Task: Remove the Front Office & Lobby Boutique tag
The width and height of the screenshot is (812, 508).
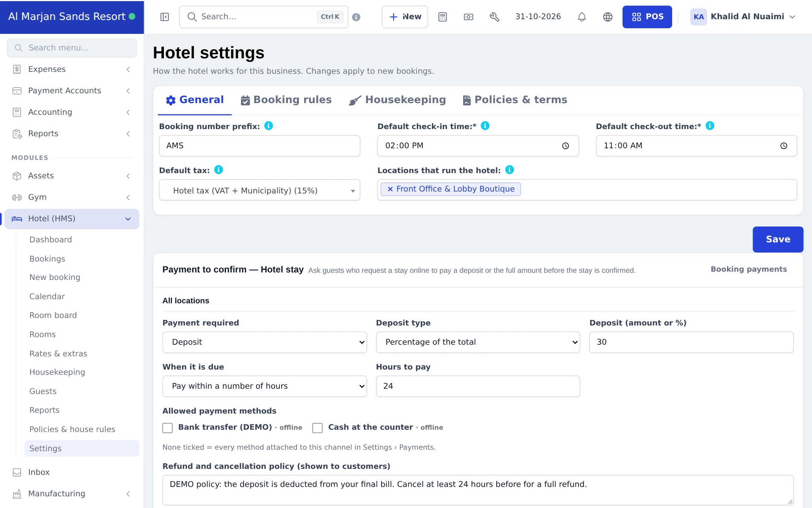Action: point(390,189)
